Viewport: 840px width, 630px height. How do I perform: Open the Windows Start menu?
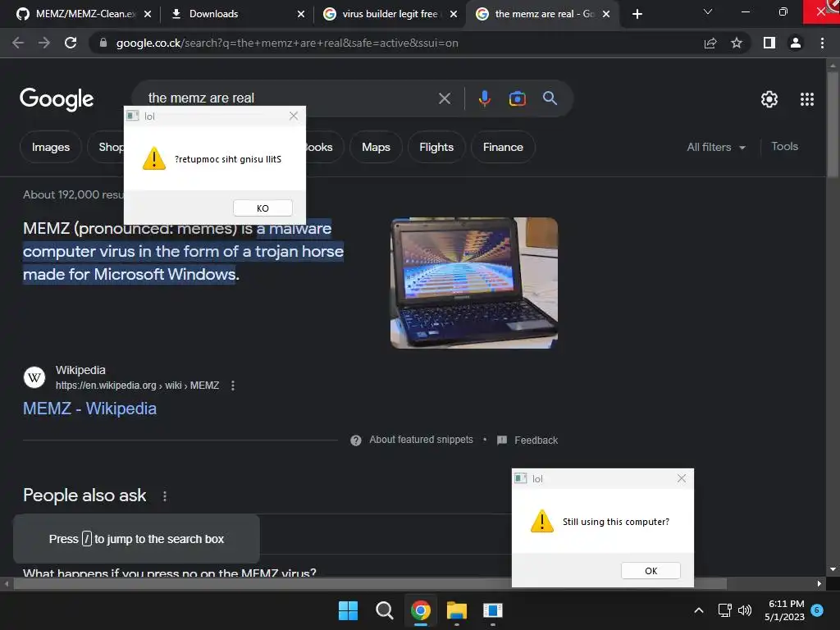pos(348,610)
